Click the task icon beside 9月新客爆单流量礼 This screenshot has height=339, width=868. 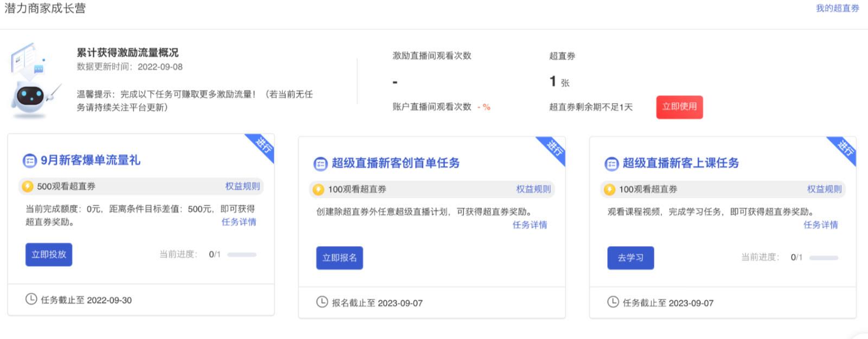click(x=29, y=161)
